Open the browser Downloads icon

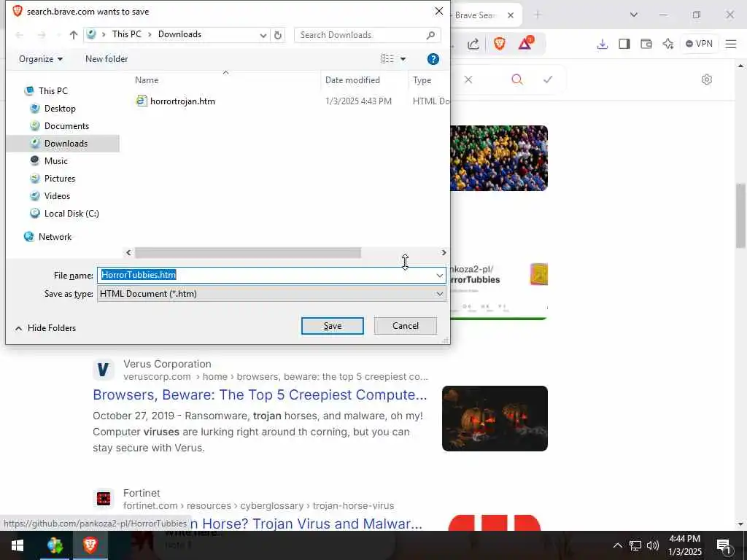click(602, 44)
